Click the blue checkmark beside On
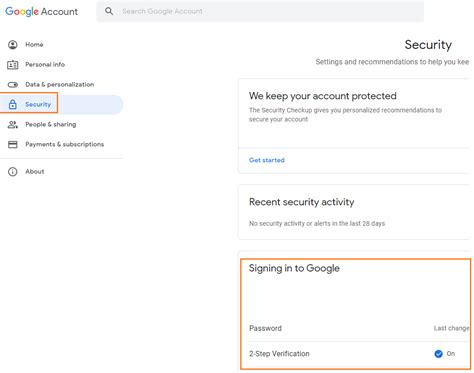The image size is (474, 373). point(438,354)
